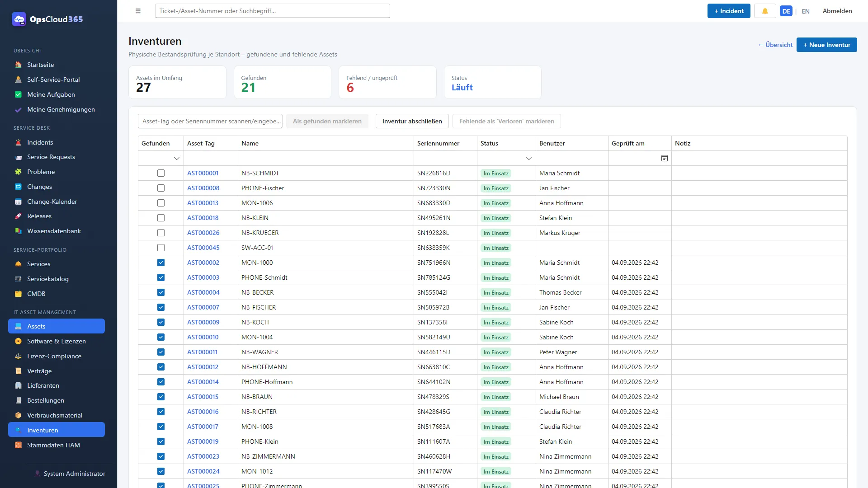The image size is (868, 488).
Task: Click the Changes icon
Action: pyautogui.click(x=18, y=187)
